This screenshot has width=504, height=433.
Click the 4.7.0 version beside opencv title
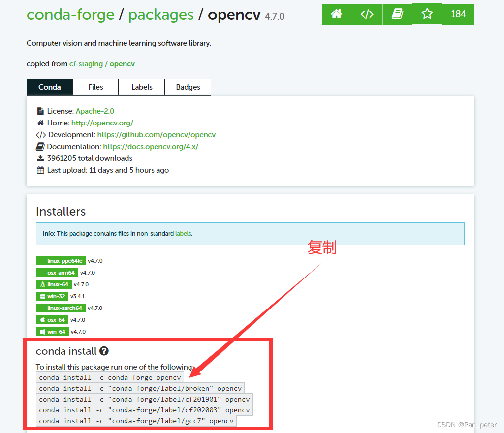click(x=275, y=16)
